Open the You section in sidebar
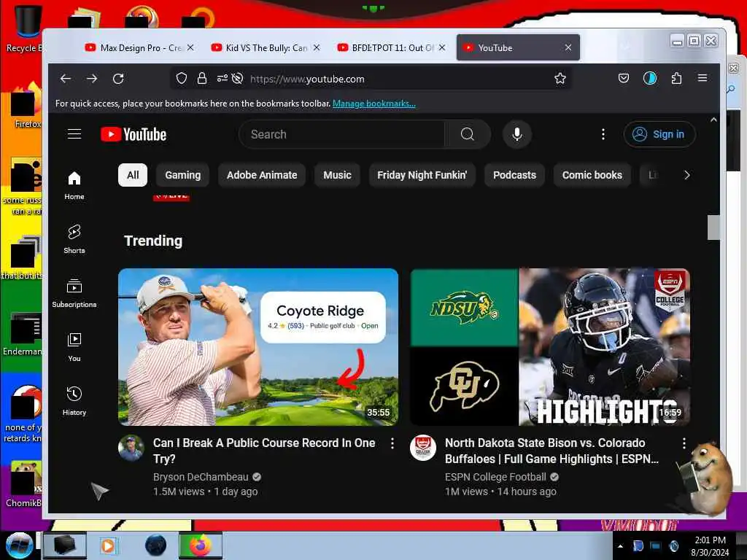 pos(74,347)
